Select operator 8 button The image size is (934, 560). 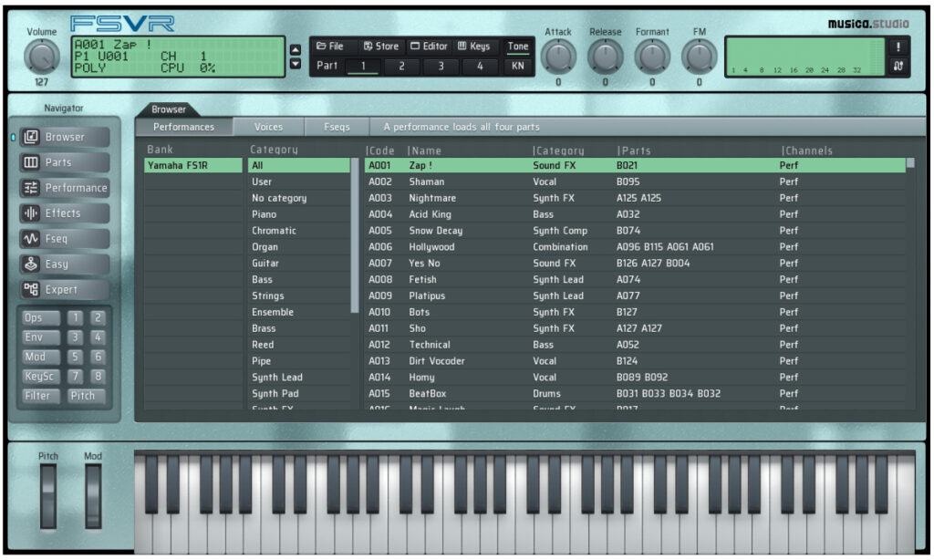coord(98,377)
